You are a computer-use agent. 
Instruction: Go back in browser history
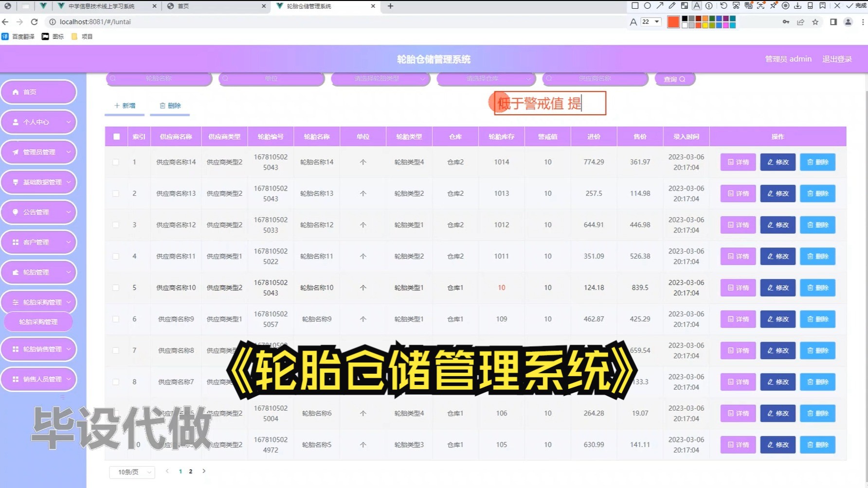[x=5, y=22]
